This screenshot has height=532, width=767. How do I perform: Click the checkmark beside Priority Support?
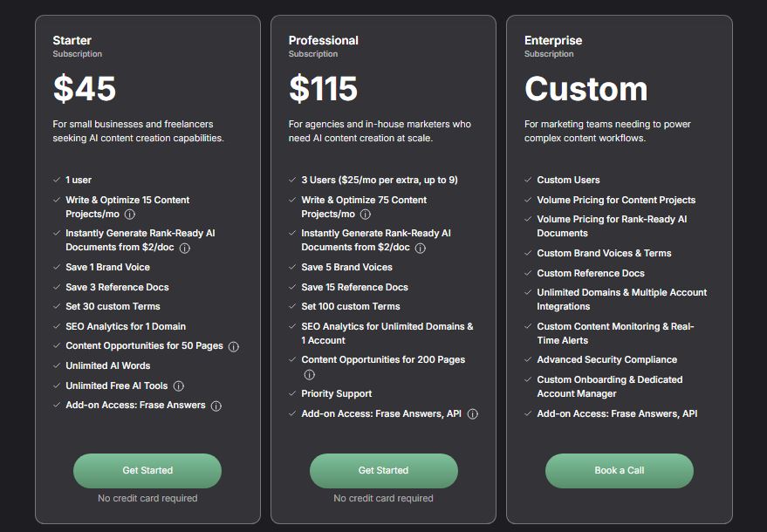tap(292, 393)
